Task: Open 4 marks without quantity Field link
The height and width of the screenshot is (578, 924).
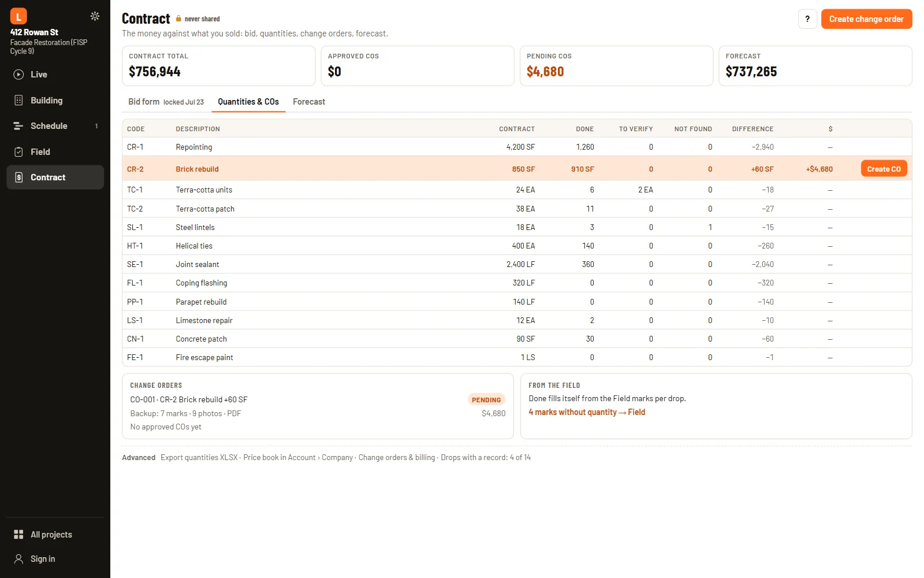Action: click(x=587, y=412)
